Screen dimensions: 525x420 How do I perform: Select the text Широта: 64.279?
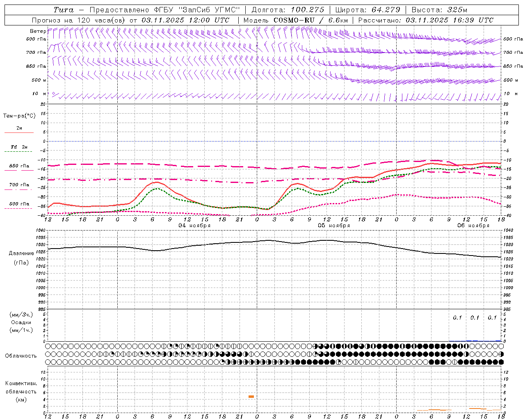click(x=367, y=10)
